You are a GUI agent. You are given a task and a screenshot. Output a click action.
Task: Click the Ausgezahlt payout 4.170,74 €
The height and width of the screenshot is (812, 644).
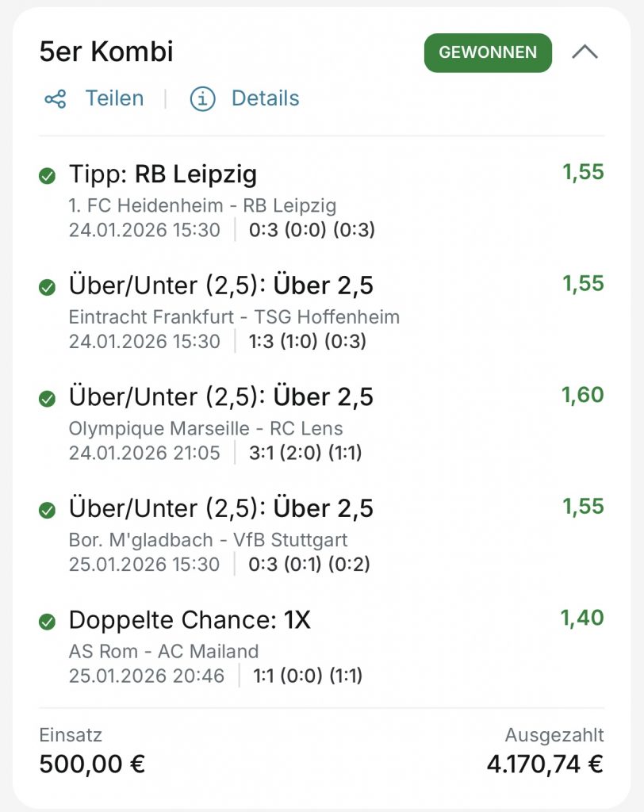click(545, 764)
